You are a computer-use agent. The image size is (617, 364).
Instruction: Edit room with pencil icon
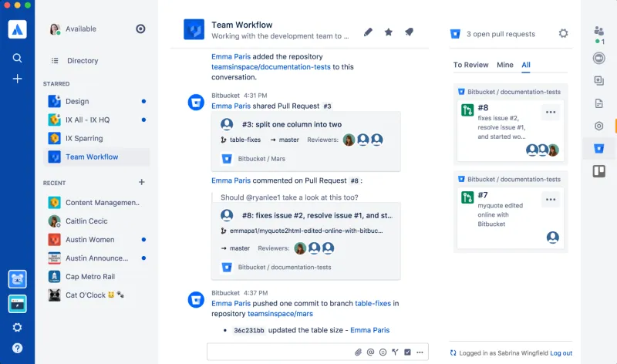pyautogui.click(x=368, y=32)
